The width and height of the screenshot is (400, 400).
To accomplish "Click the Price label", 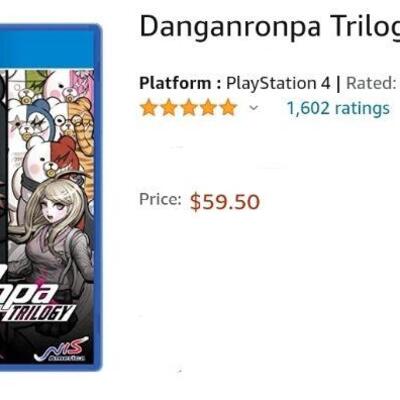I will coord(160,200).
